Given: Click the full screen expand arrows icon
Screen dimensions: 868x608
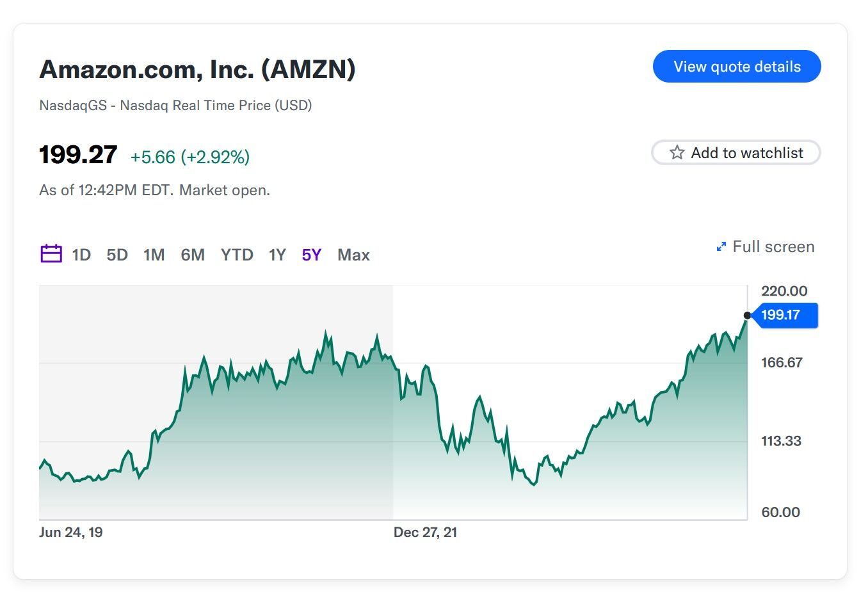Looking at the screenshot, I should point(721,247).
